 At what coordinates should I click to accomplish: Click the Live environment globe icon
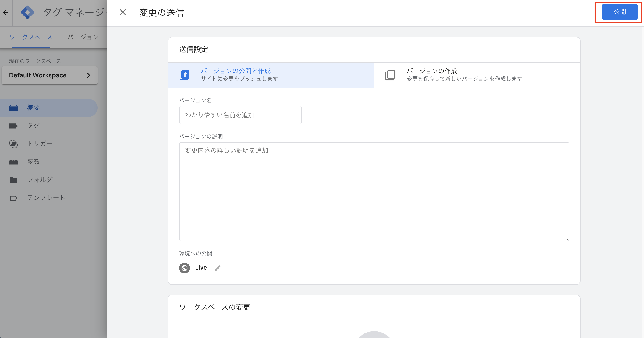tap(184, 268)
